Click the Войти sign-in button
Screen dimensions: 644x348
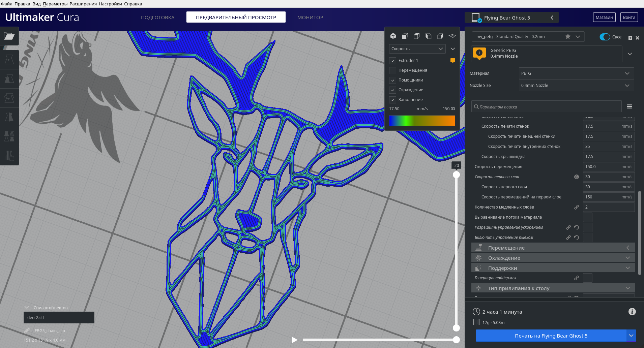tap(629, 17)
